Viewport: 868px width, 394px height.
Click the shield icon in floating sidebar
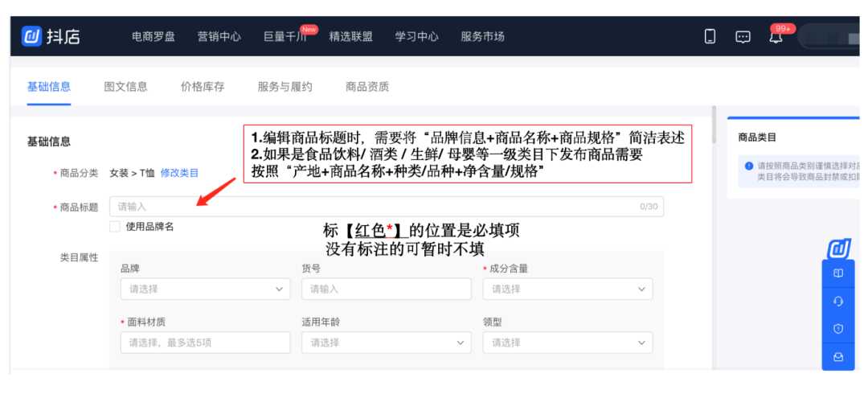(838, 329)
